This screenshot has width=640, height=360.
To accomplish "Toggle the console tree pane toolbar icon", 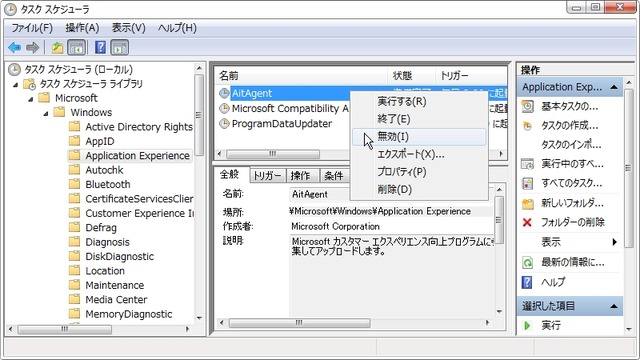I will (x=76, y=48).
